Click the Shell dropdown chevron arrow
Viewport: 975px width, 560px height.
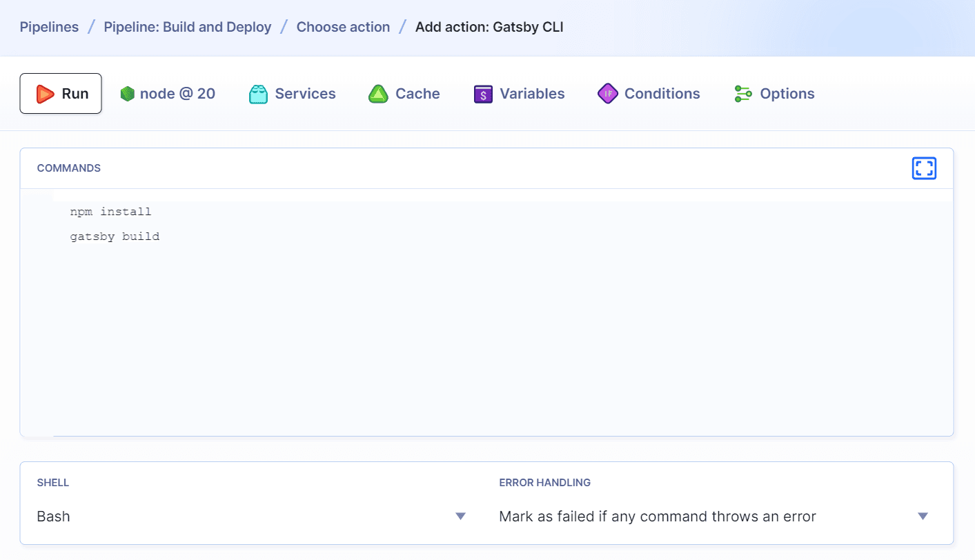(x=460, y=515)
